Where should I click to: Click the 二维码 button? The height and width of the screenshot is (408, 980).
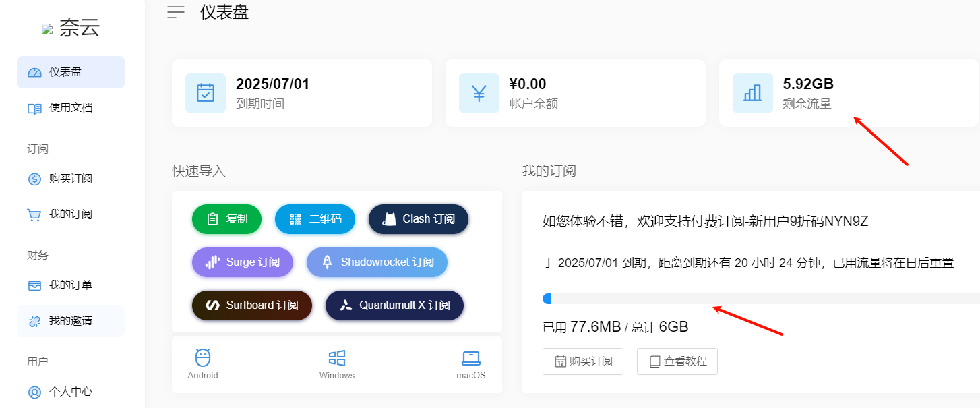315,219
